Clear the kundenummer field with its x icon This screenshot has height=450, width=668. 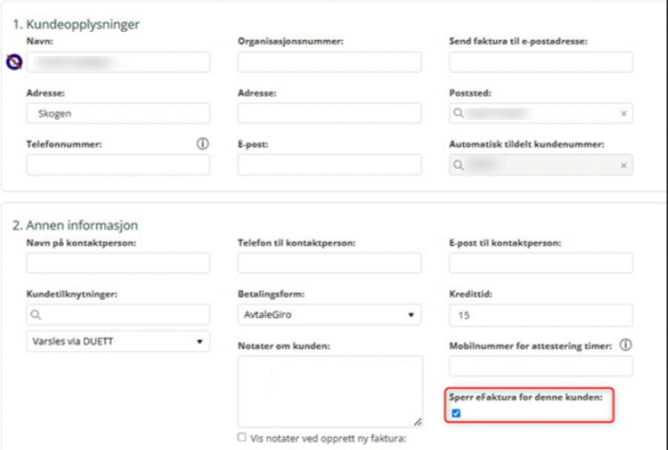[624, 165]
